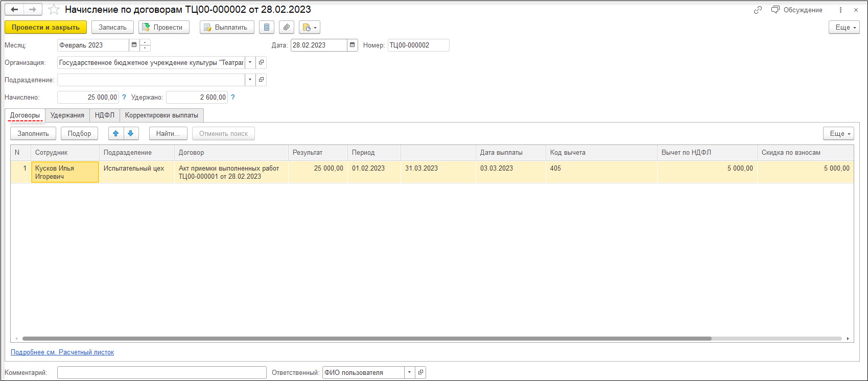
Task: Increase the month with the stepper's up arrow
Action: pyautogui.click(x=145, y=42)
